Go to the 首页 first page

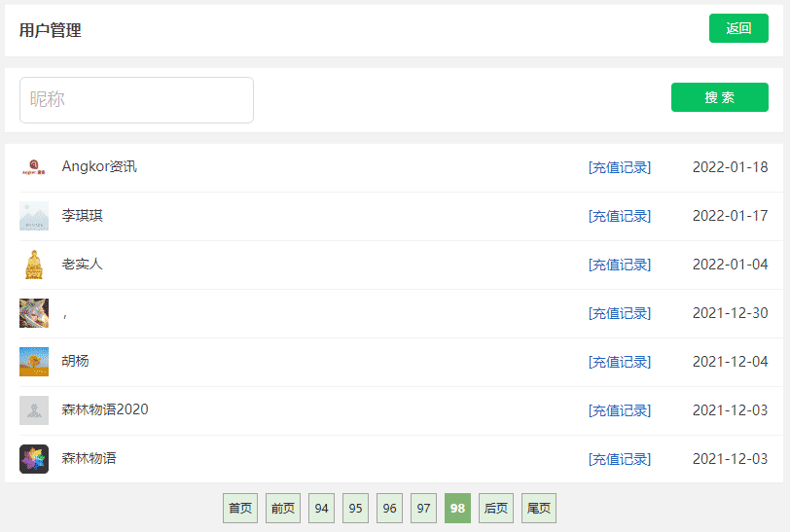[240, 508]
